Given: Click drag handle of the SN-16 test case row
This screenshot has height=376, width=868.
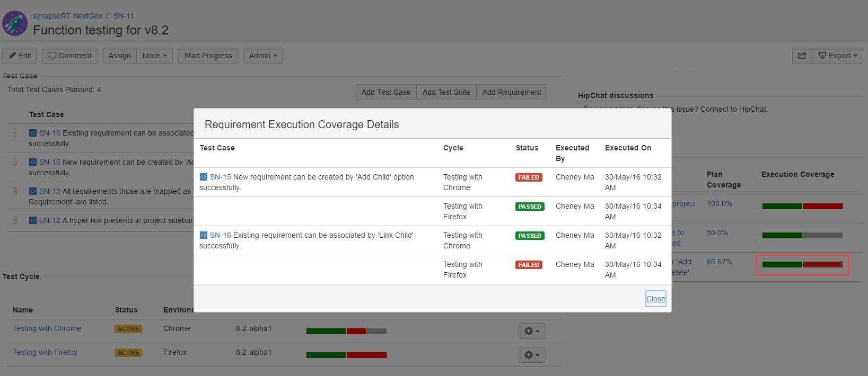Looking at the screenshot, I should pos(15,133).
